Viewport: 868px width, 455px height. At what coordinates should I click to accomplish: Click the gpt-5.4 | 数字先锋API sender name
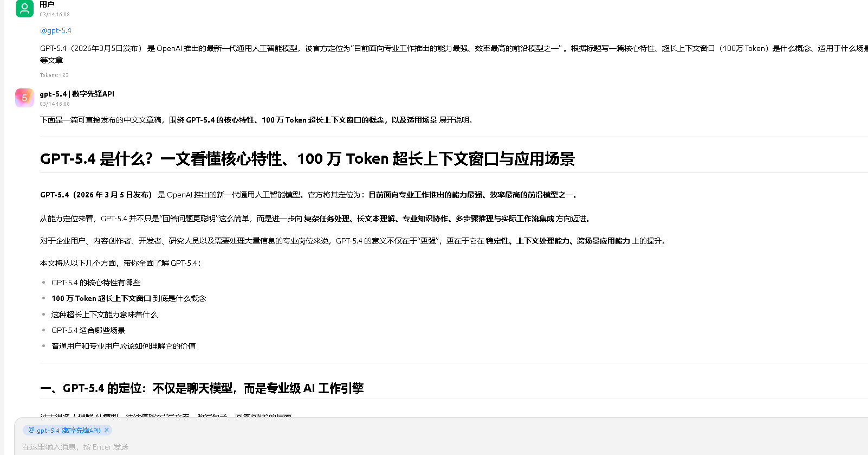pyautogui.click(x=77, y=94)
